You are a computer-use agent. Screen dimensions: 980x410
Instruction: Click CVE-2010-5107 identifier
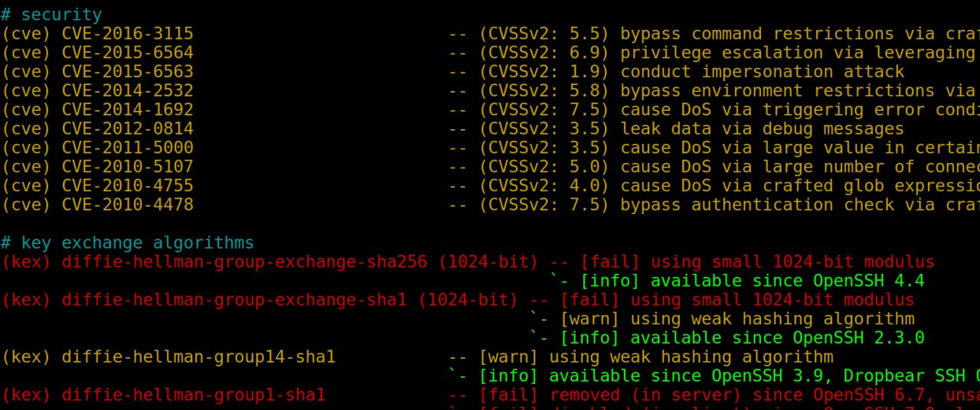(x=127, y=167)
